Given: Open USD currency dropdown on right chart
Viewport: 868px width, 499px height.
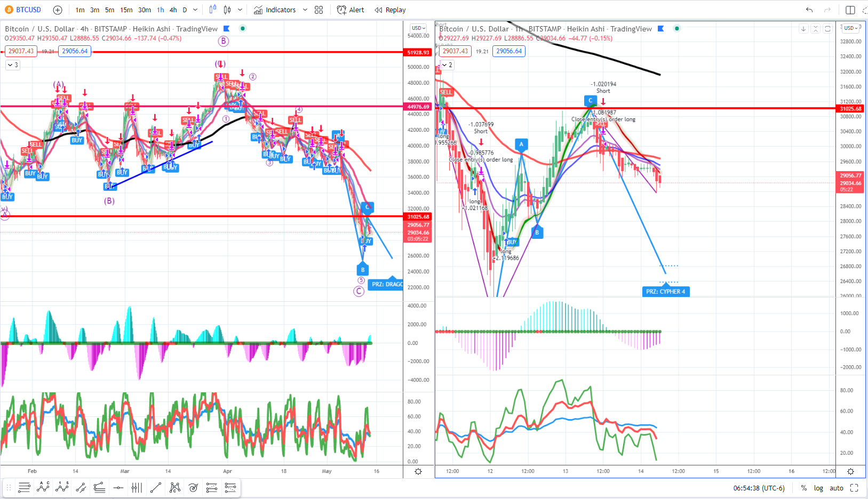Looking at the screenshot, I should click(x=851, y=28).
